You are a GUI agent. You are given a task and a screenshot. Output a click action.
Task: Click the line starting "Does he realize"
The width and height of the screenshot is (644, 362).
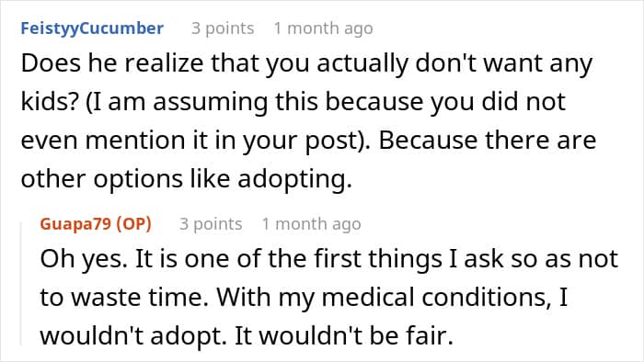click(x=306, y=64)
